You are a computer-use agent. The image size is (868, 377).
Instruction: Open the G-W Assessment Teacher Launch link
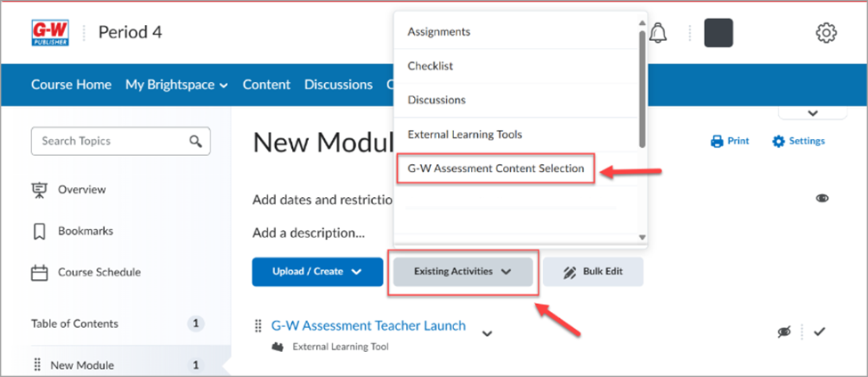tap(369, 325)
